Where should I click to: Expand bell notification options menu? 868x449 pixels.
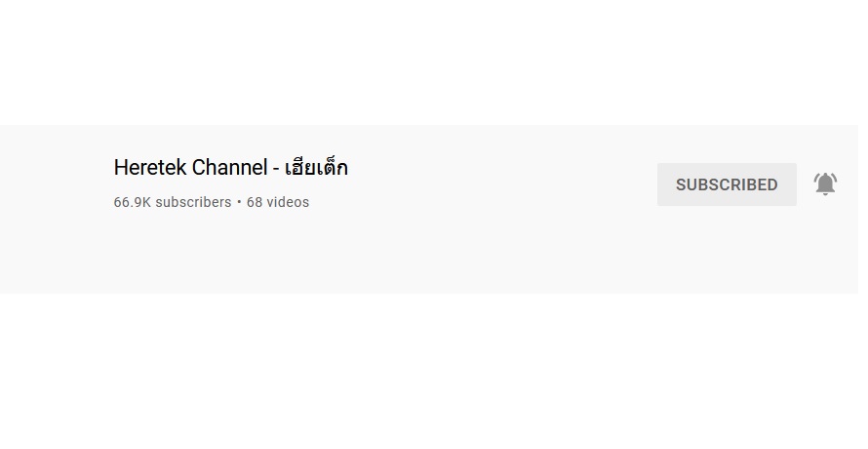coord(825,184)
